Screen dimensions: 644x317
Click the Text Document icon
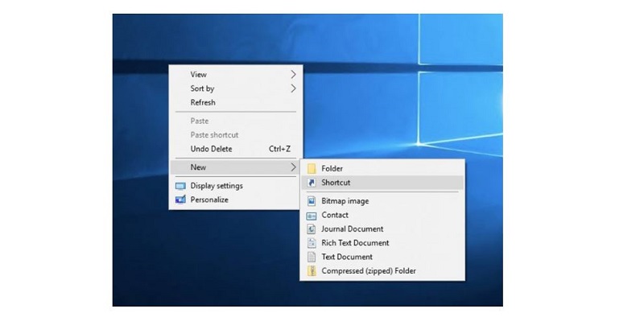[312, 257]
